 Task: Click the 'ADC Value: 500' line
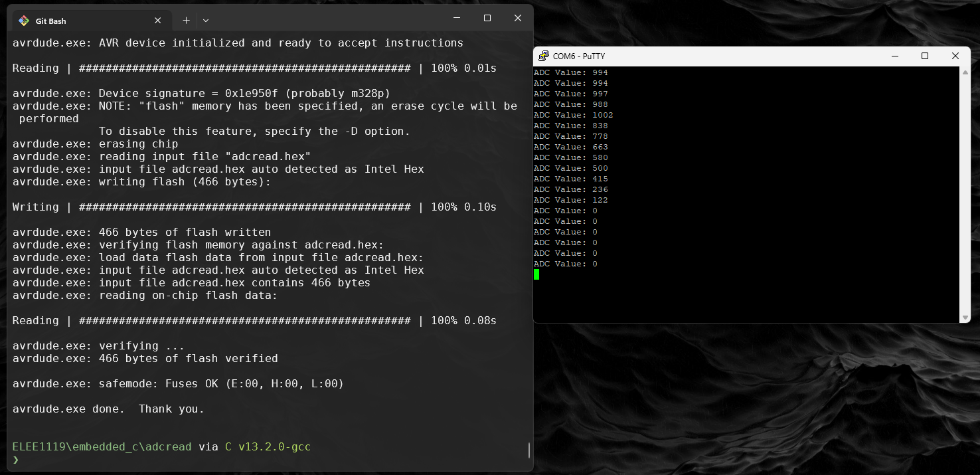571,168
